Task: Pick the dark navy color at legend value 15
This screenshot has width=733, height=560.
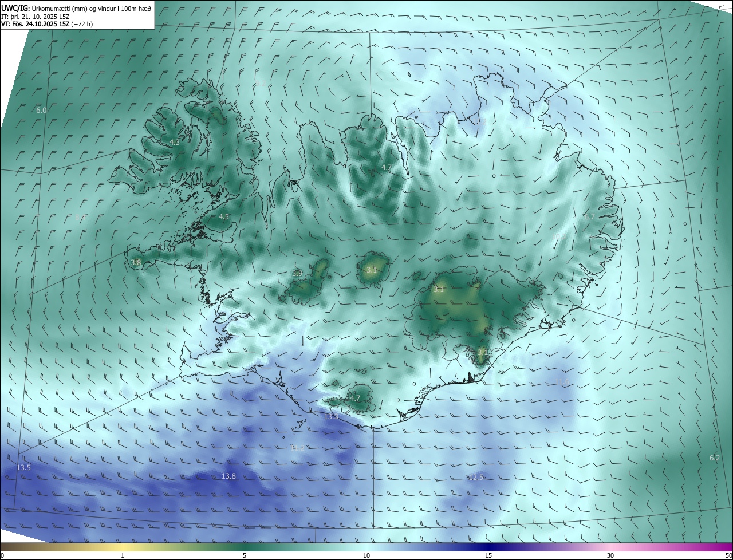Action: 488,547
